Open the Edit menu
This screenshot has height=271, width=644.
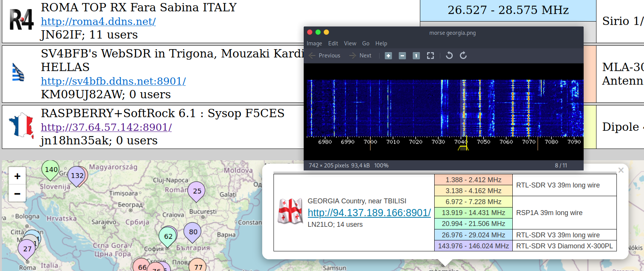pyautogui.click(x=333, y=43)
